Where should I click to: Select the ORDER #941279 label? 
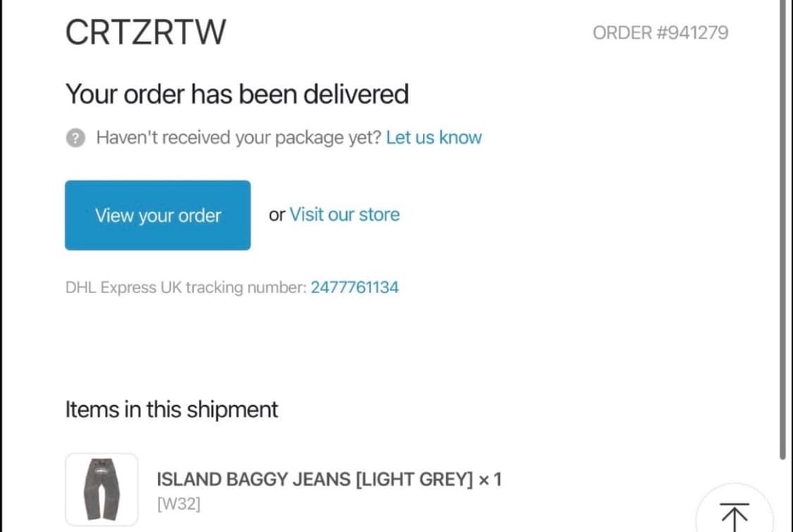click(x=660, y=32)
